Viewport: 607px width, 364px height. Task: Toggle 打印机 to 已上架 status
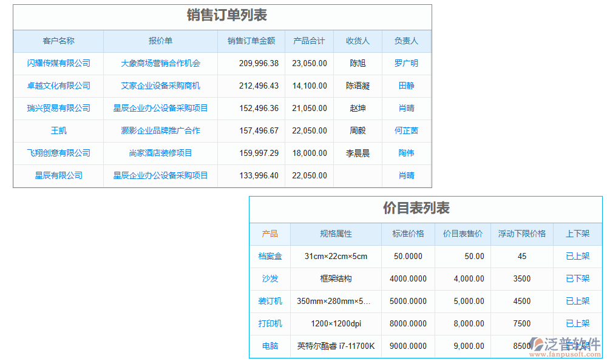tap(577, 324)
